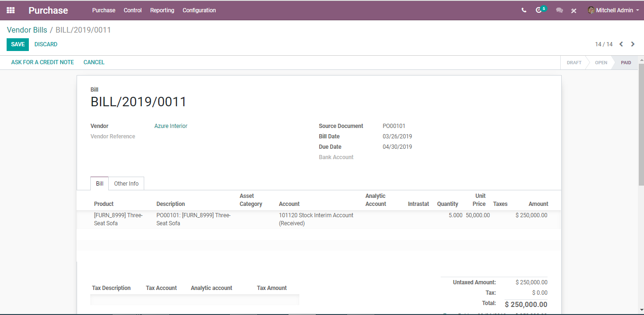Click the Tax $ 0.00 value
The height and width of the screenshot is (315, 644).
pyautogui.click(x=540, y=293)
